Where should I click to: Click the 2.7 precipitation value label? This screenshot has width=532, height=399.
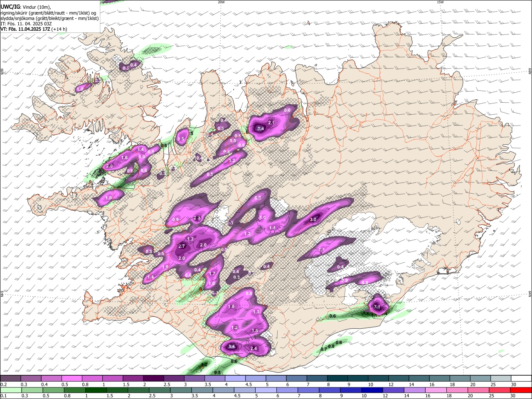point(182,246)
